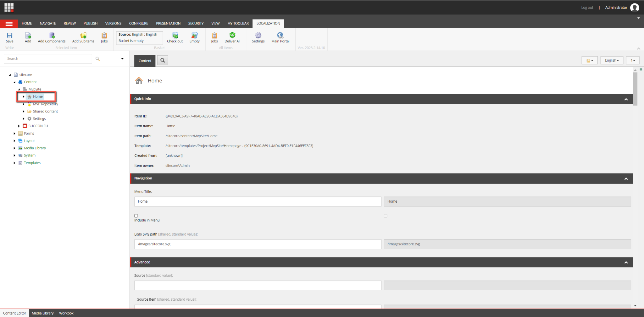Click the Content editor tab
The image size is (644, 317).
[x=145, y=61]
